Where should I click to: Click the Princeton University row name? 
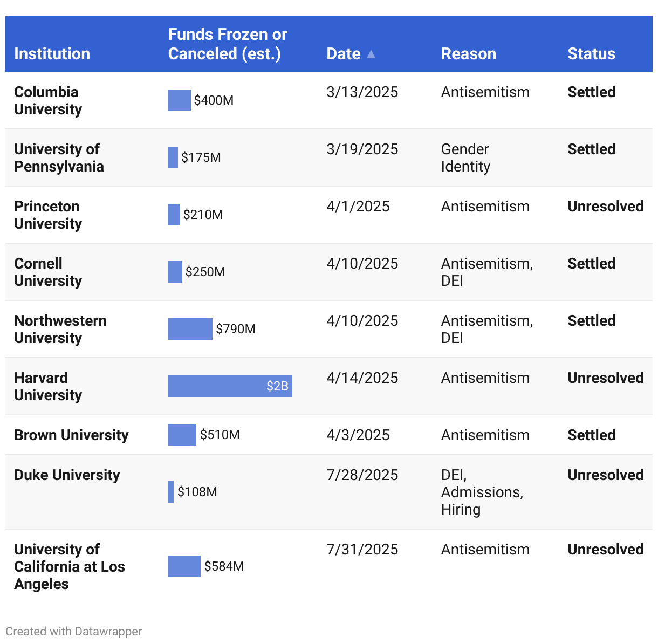click(x=48, y=215)
